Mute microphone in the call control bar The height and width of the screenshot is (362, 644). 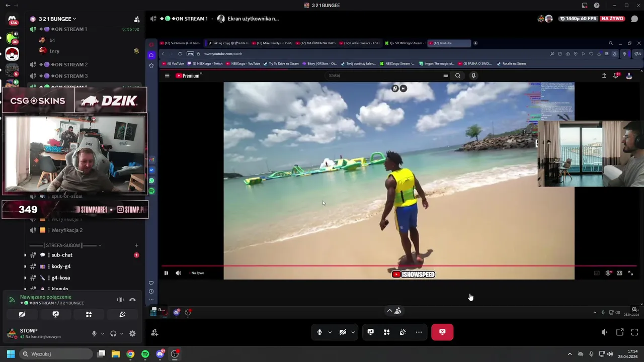click(x=319, y=332)
